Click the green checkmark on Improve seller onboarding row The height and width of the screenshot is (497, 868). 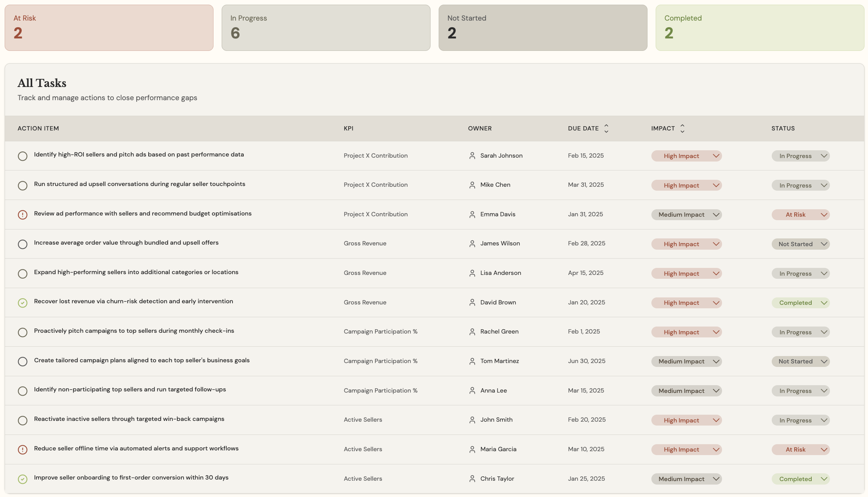point(23,478)
